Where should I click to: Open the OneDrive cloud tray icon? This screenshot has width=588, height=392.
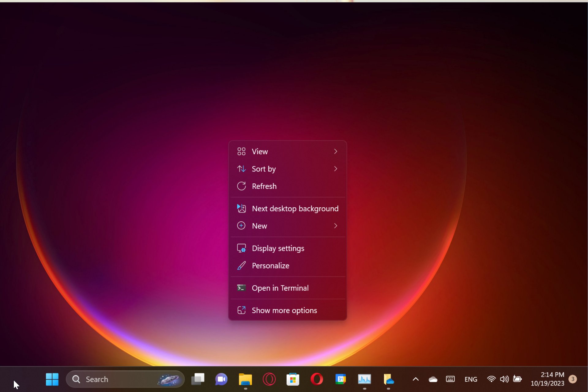(x=433, y=379)
